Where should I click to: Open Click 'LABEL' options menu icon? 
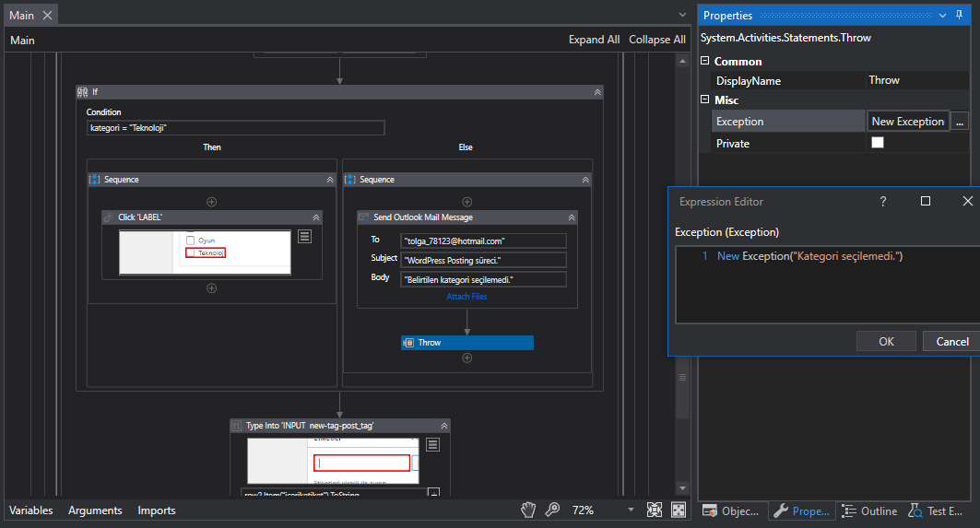304,236
